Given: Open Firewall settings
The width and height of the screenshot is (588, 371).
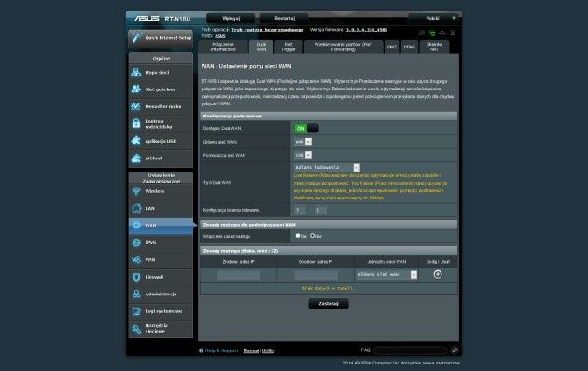Looking at the screenshot, I should (161, 277).
